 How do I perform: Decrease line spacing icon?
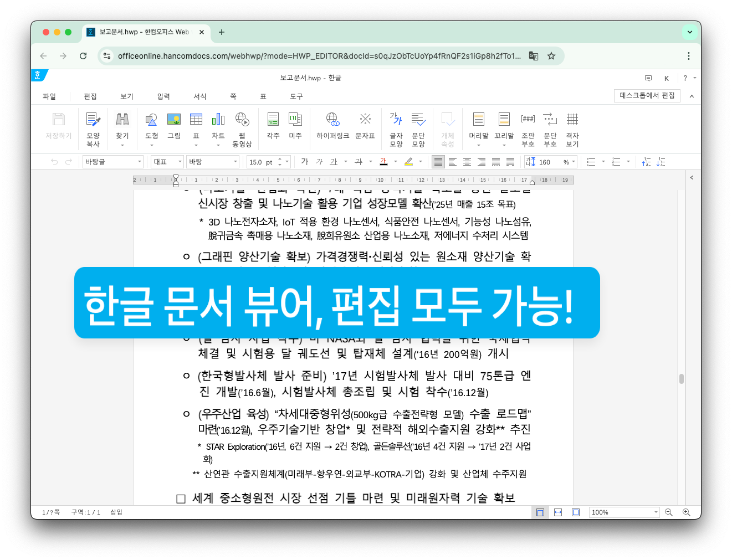point(661,162)
